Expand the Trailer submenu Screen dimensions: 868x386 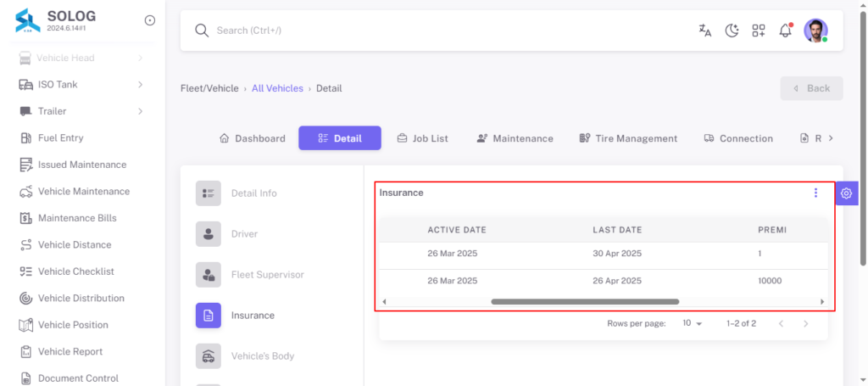click(141, 111)
